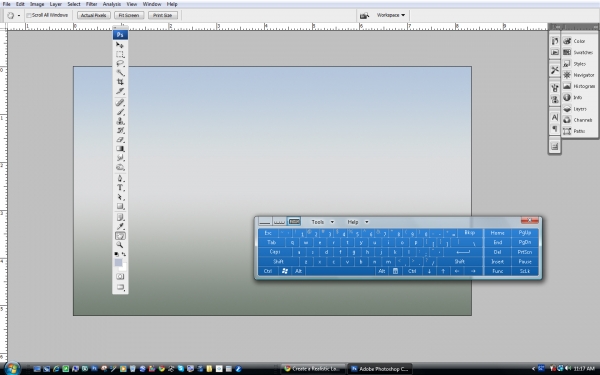600x375 pixels.
Task: Swap foreground and background colors
Action: 124,254
